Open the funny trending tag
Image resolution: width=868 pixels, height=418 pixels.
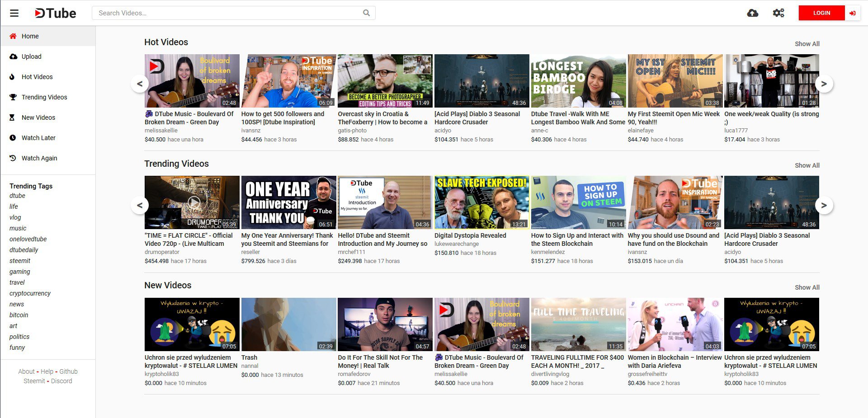click(17, 348)
